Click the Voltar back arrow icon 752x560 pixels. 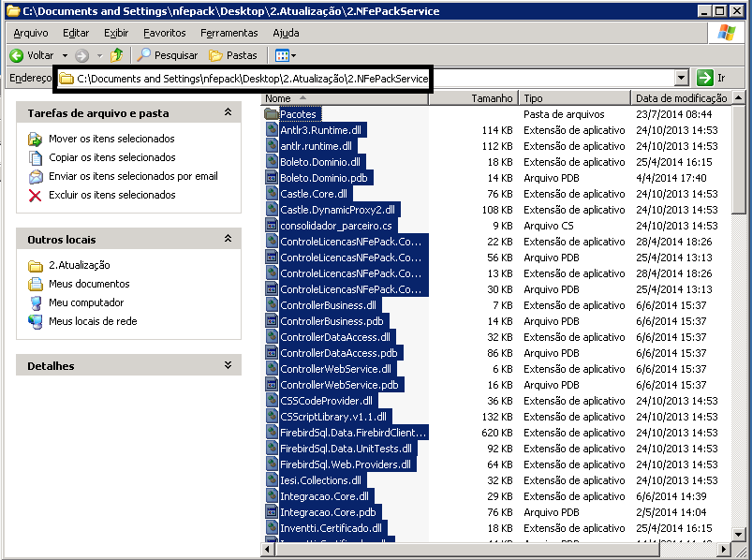click(x=16, y=55)
